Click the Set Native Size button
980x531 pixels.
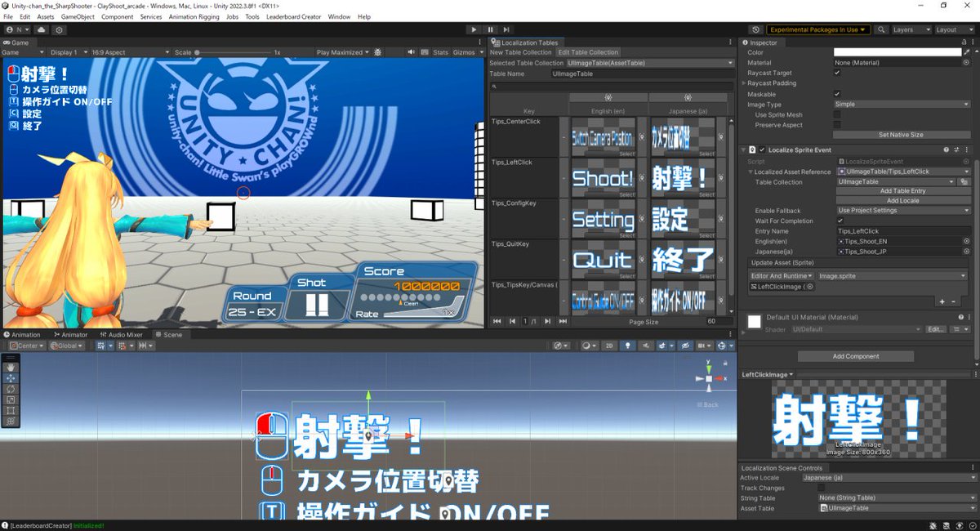901,135
